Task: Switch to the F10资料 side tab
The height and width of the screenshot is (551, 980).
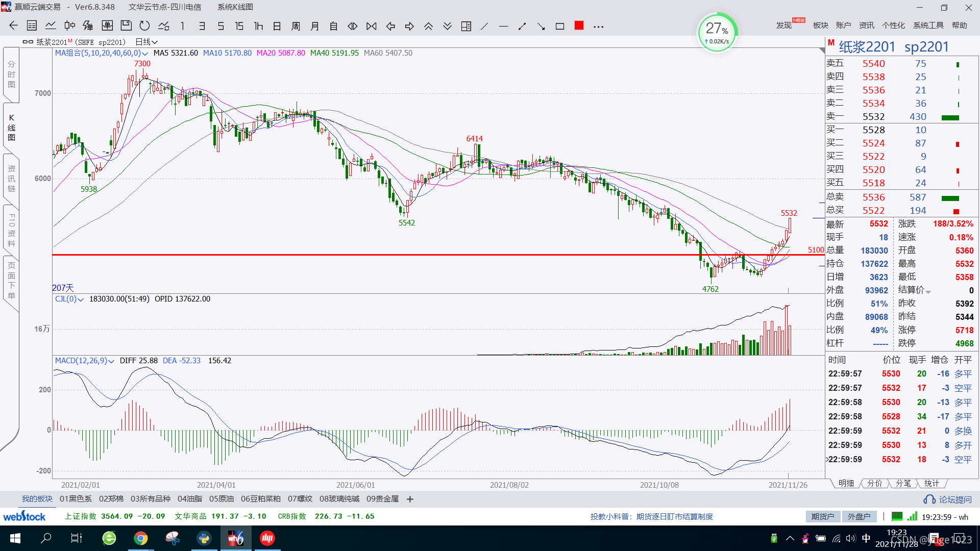Action: coord(11,230)
